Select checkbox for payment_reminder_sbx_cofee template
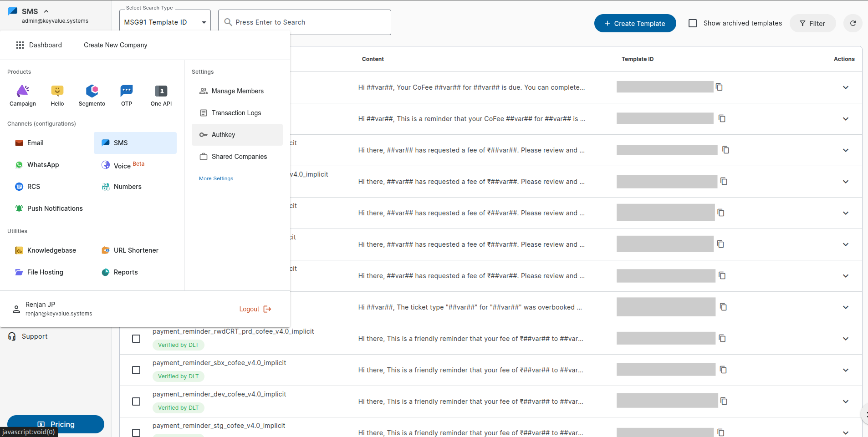This screenshot has width=868, height=437. (x=136, y=370)
